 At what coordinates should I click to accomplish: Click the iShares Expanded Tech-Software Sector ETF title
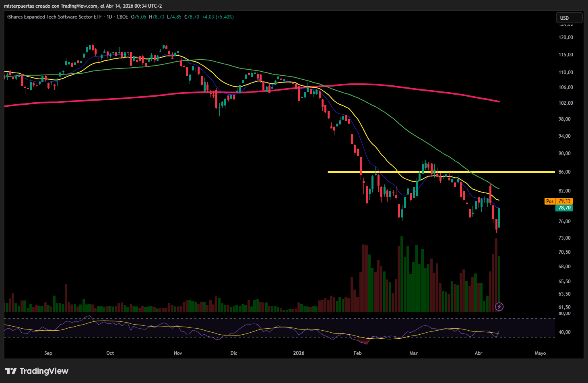coord(54,17)
